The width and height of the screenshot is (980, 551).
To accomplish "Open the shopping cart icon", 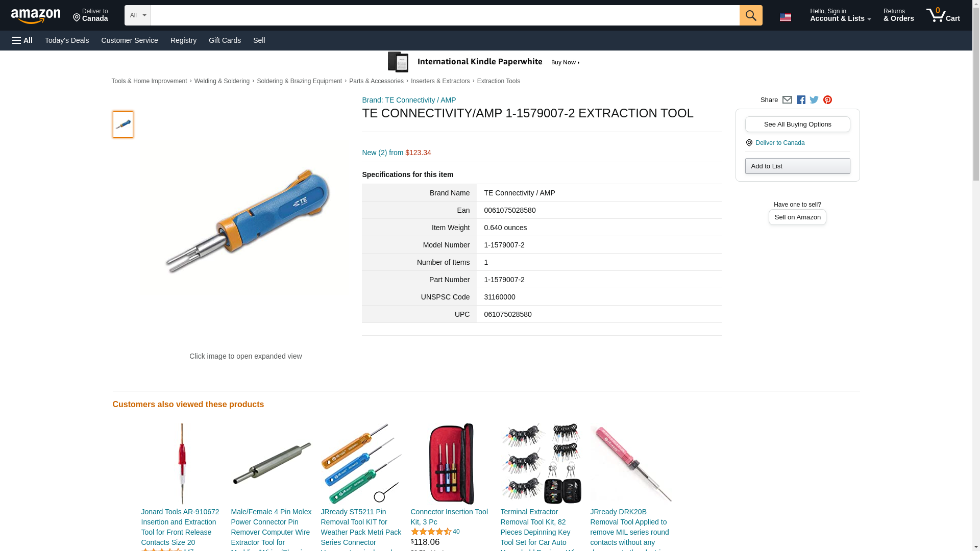I will (x=943, y=15).
